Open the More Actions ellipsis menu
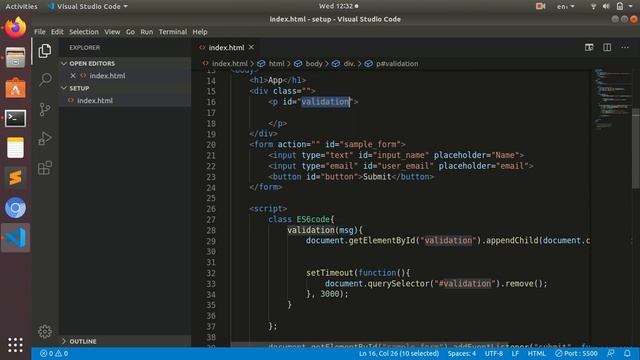The height and width of the screenshot is (360, 640). click(625, 47)
